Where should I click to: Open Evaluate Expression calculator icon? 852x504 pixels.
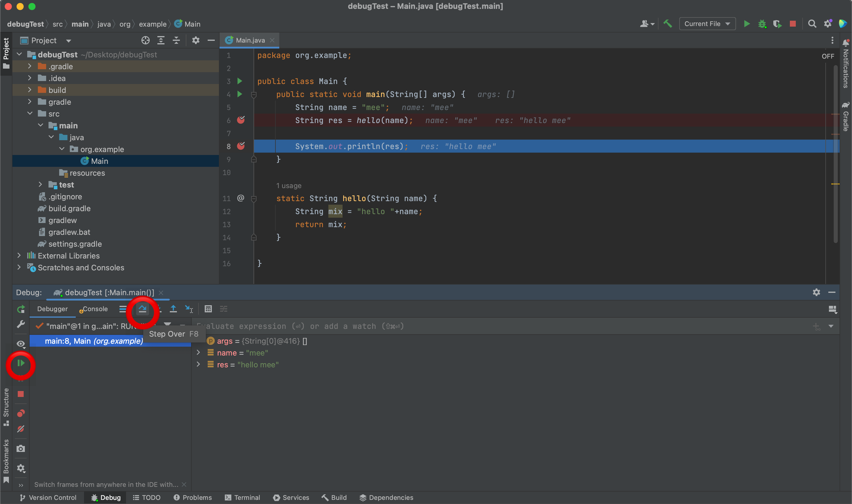(208, 309)
